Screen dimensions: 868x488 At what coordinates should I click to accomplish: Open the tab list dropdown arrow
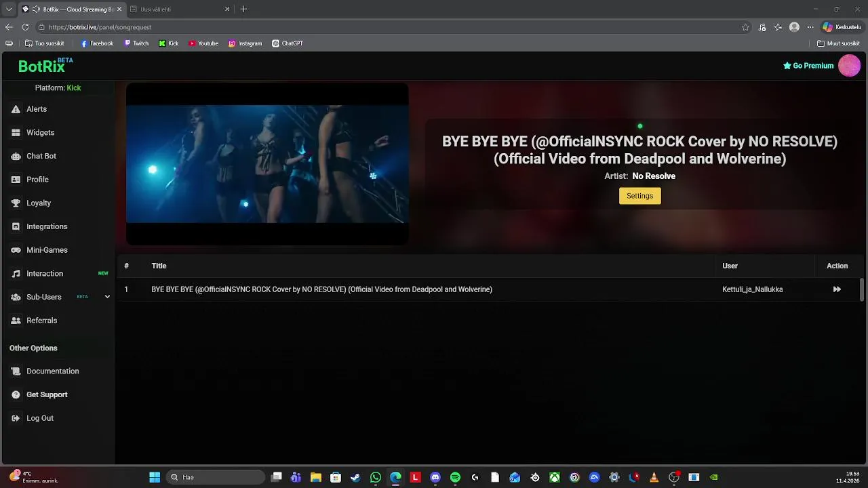9,9
